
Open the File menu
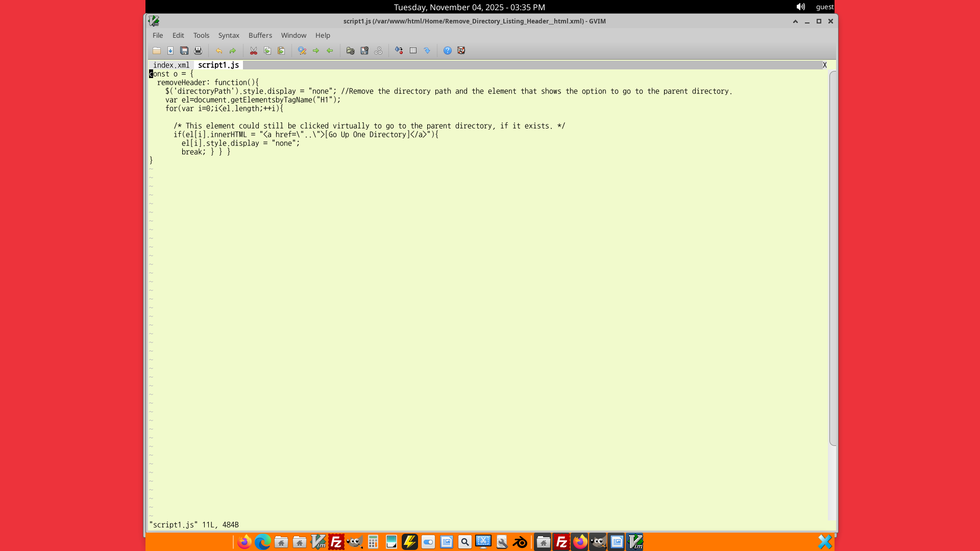tap(158, 35)
